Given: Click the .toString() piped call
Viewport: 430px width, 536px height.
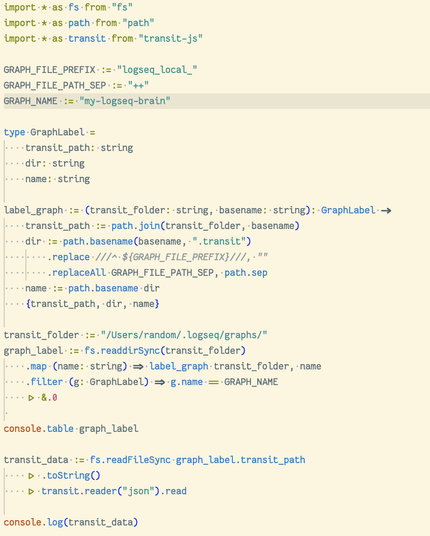Looking at the screenshot, I should (71, 475).
